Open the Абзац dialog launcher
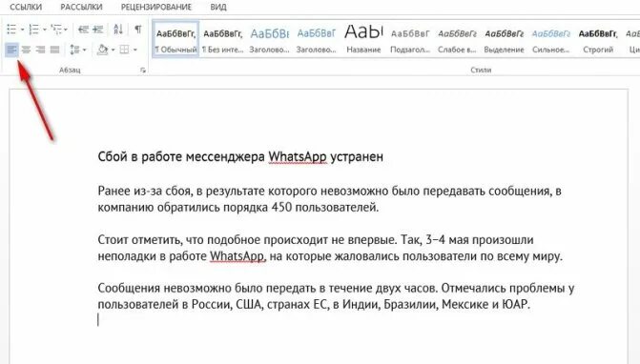 tap(142, 71)
